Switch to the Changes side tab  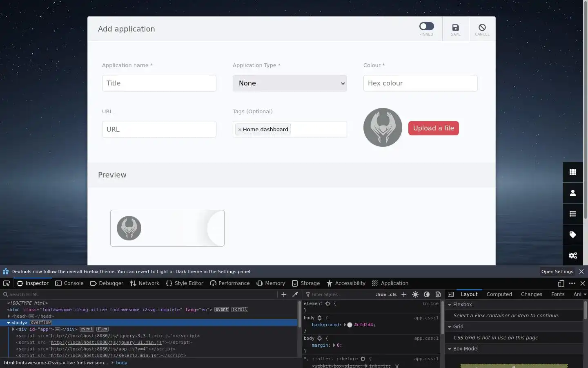(x=531, y=294)
